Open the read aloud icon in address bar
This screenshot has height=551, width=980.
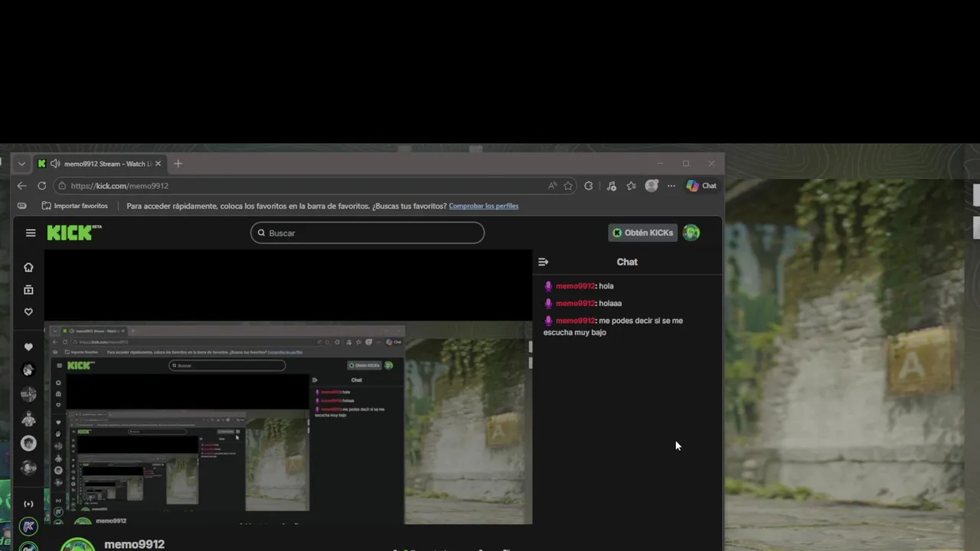click(552, 186)
